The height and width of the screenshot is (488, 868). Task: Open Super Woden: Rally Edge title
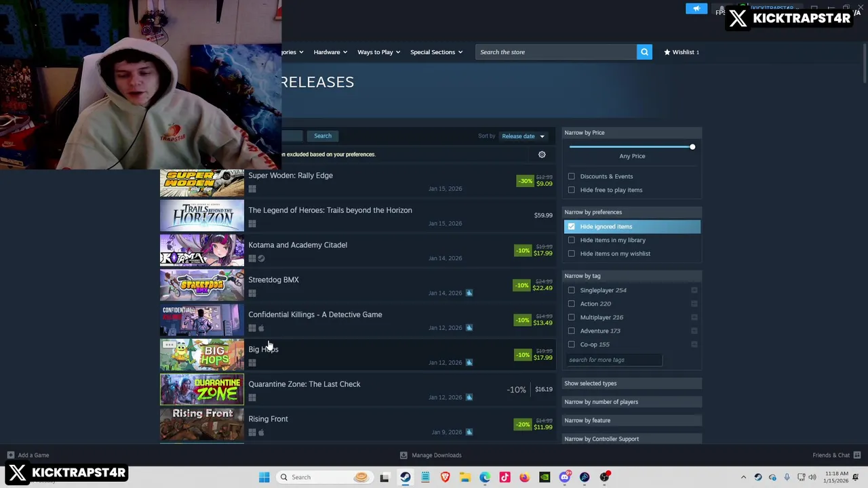(290, 176)
